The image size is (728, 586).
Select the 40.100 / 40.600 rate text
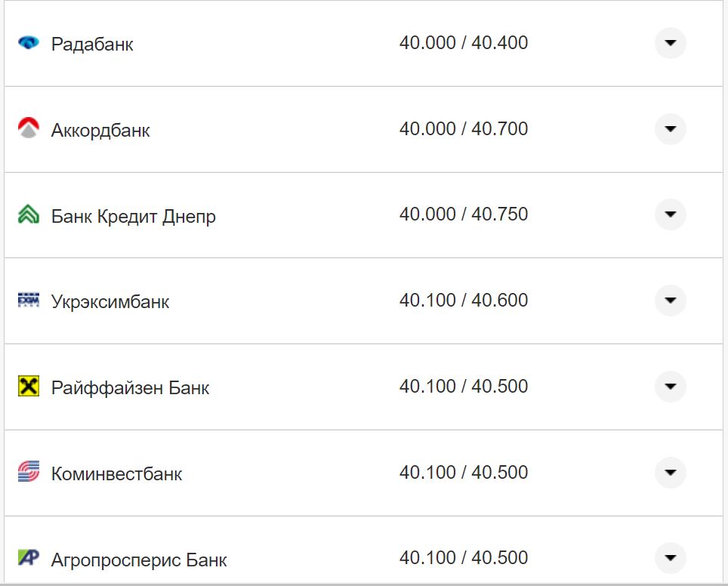point(464,300)
